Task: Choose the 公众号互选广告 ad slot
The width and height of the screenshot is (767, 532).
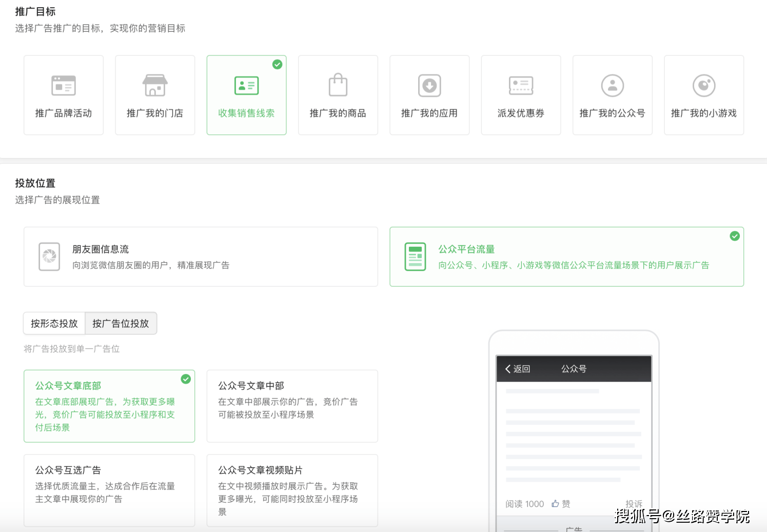Action: pyautogui.click(x=109, y=490)
